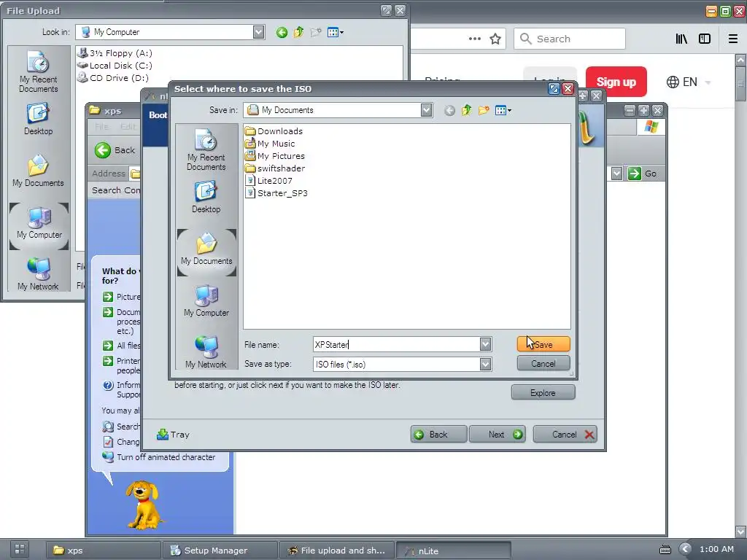Viewport: 747px width, 560px height.
Task: Open View menu in the ISO dialog
Action: pos(503,111)
